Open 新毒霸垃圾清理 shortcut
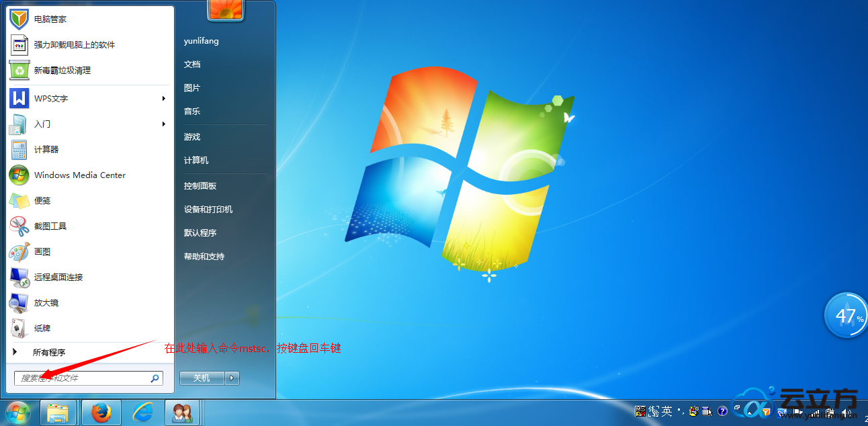 point(90,70)
